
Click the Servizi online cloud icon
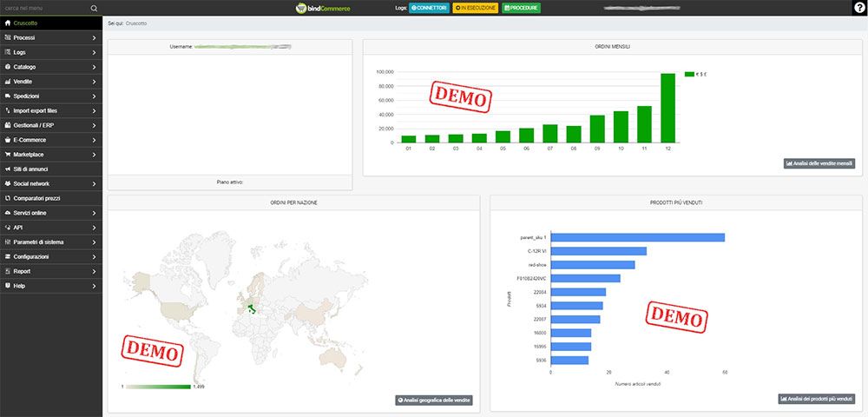(x=7, y=213)
